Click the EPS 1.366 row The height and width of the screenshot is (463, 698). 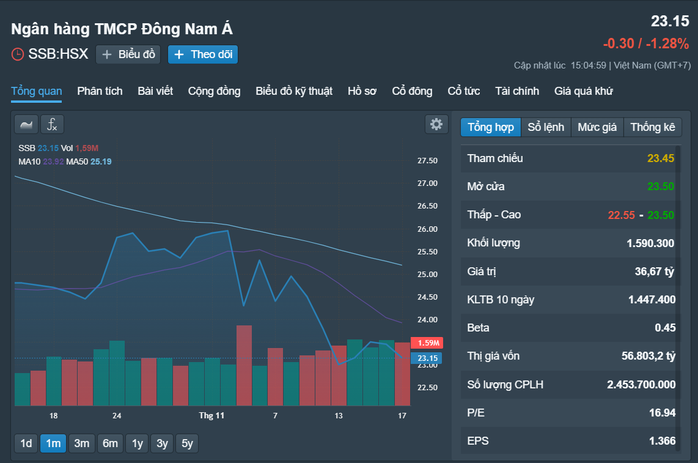click(570, 441)
